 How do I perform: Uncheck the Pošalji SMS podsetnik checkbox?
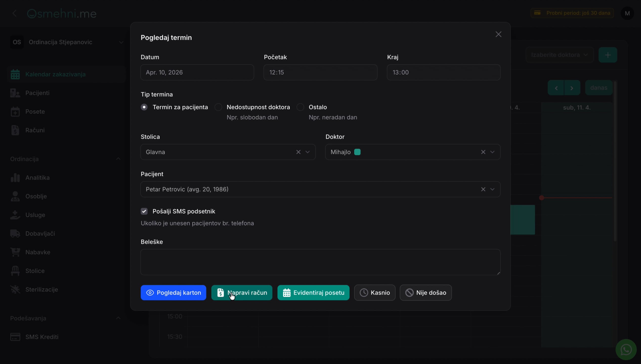144,211
